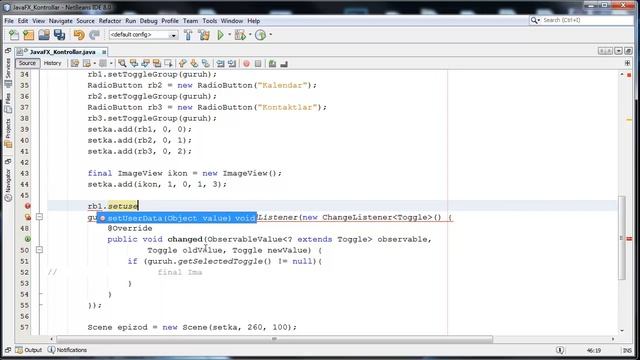Click the Start Macro Recording red icon
The image size is (640, 360).
click(246, 64)
